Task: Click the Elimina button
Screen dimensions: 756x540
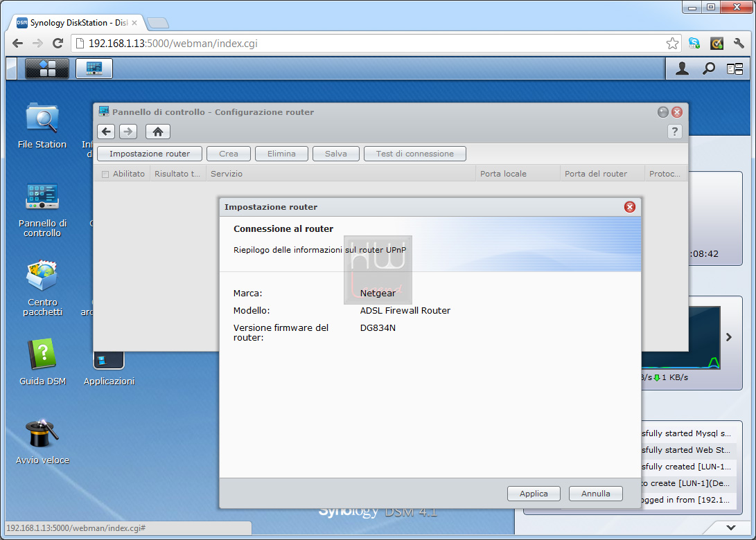Action: pos(281,154)
